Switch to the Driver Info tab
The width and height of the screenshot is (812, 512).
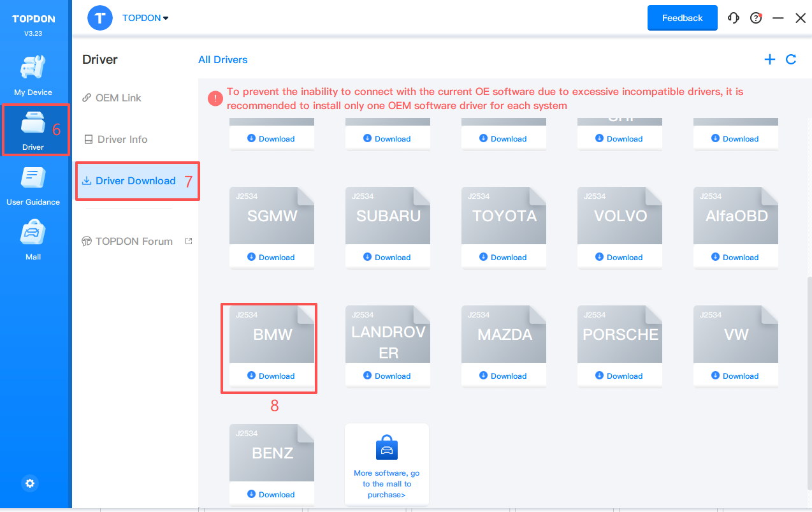coord(122,139)
